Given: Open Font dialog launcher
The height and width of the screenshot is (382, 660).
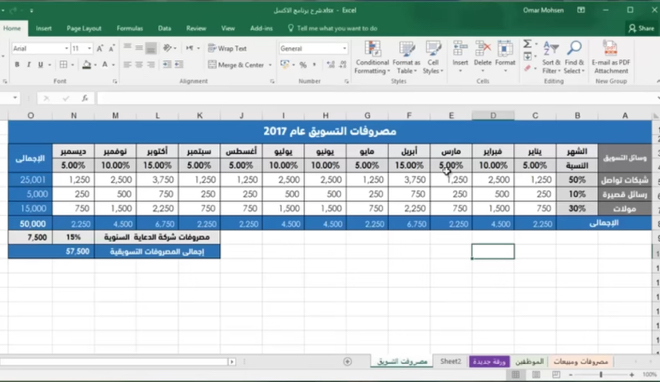Looking at the screenshot, I should coord(115,81).
